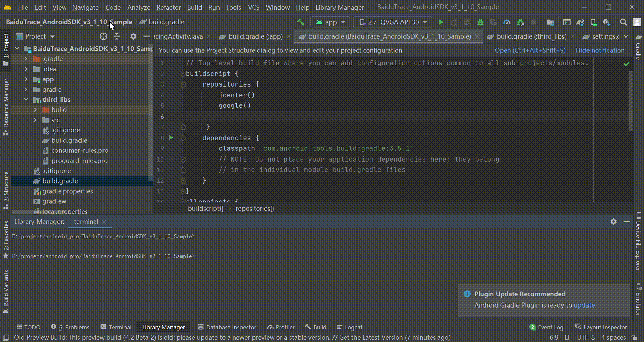The width and height of the screenshot is (644, 342).
Task: Run the app with green play button
Action: [441, 22]
